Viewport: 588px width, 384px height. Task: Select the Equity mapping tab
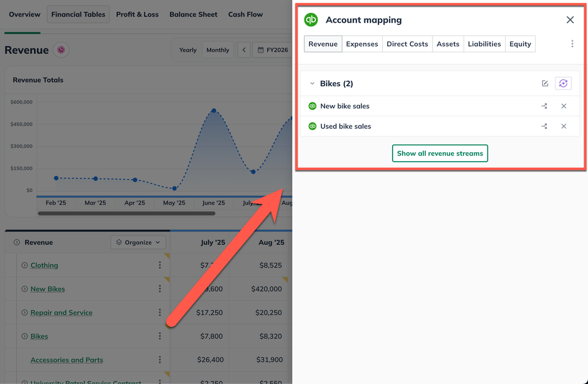coord(520,44)
